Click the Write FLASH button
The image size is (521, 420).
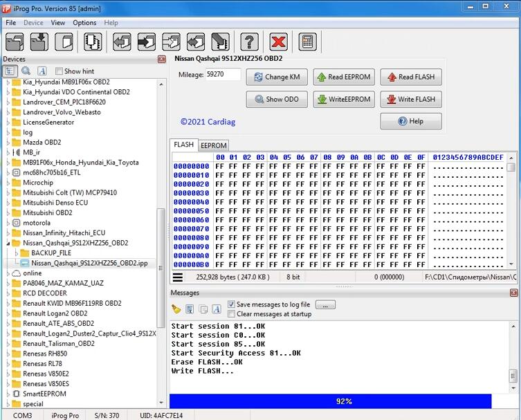tap(411, 100)
